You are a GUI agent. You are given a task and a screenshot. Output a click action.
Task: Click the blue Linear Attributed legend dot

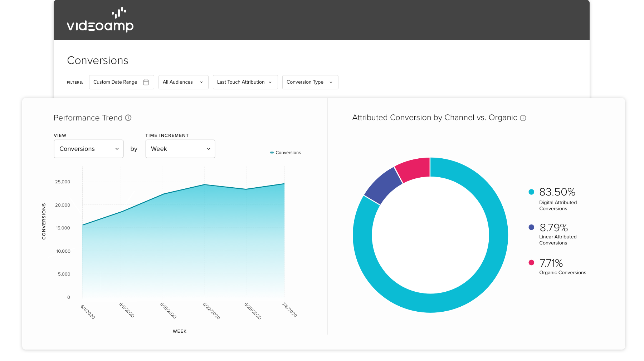coord(531,227)
